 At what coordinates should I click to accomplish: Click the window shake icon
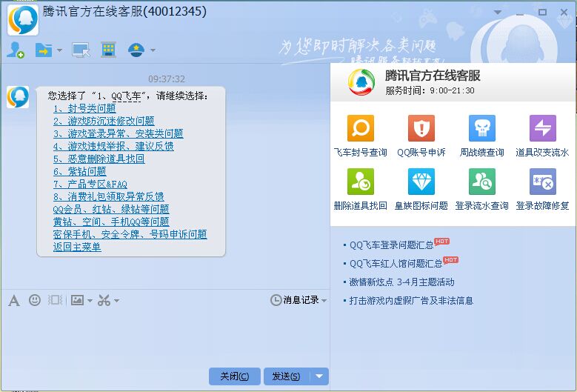click(x=56, y=300)
